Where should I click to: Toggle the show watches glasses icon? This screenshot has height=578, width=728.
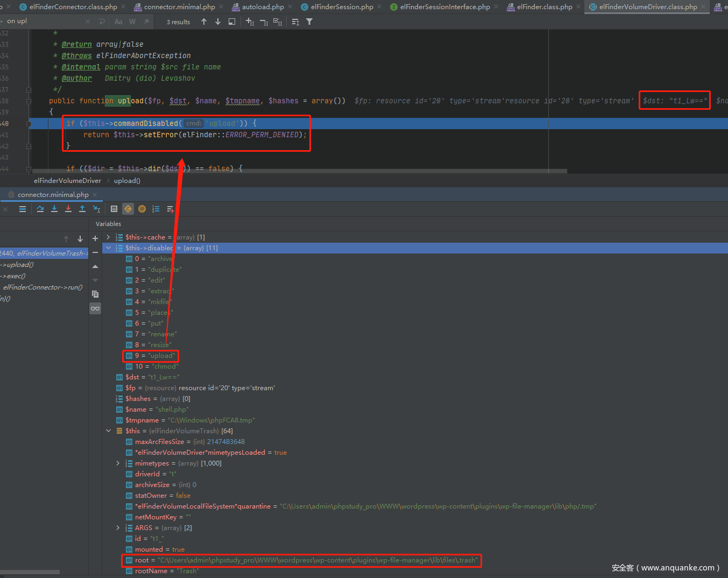tap(95, 308)
